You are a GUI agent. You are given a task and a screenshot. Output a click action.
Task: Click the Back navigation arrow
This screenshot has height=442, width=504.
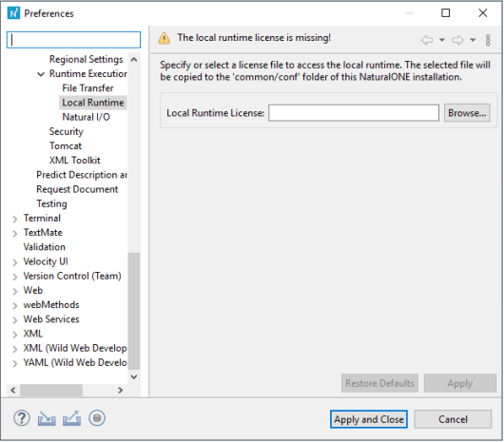(427, 40)
